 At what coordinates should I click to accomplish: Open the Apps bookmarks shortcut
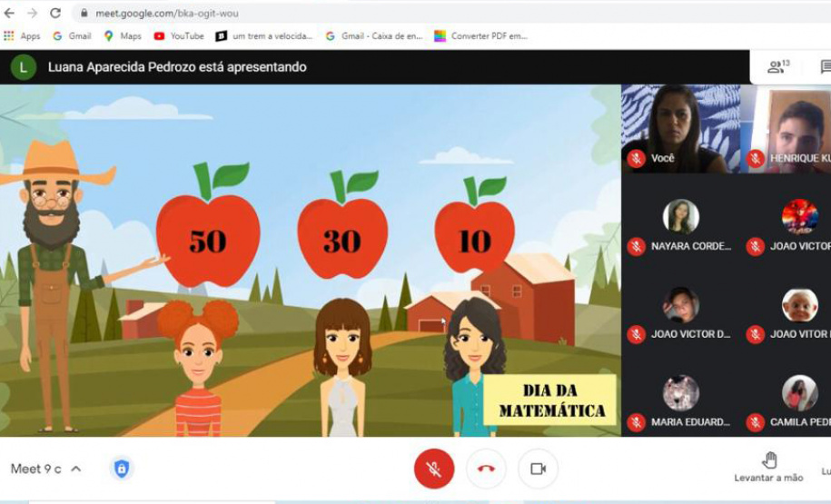[x=22, y=36]
